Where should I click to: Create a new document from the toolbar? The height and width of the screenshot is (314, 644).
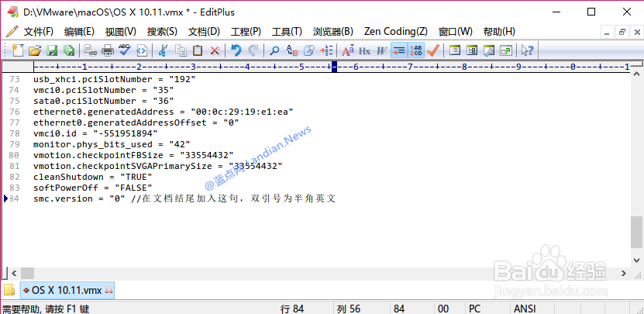[18, 50]
